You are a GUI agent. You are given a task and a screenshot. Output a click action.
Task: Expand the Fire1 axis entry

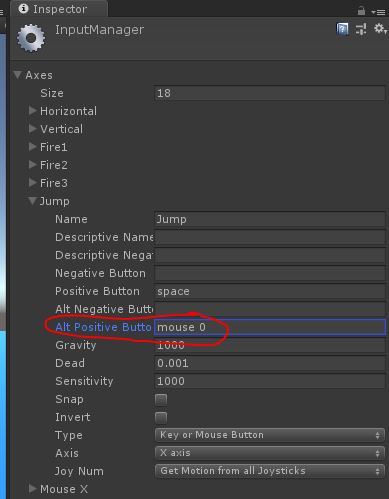click(x=32, y=147)
